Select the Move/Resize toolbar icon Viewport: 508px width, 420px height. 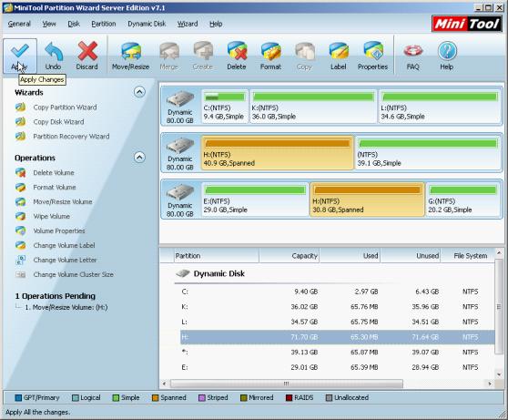click(130, 52)
